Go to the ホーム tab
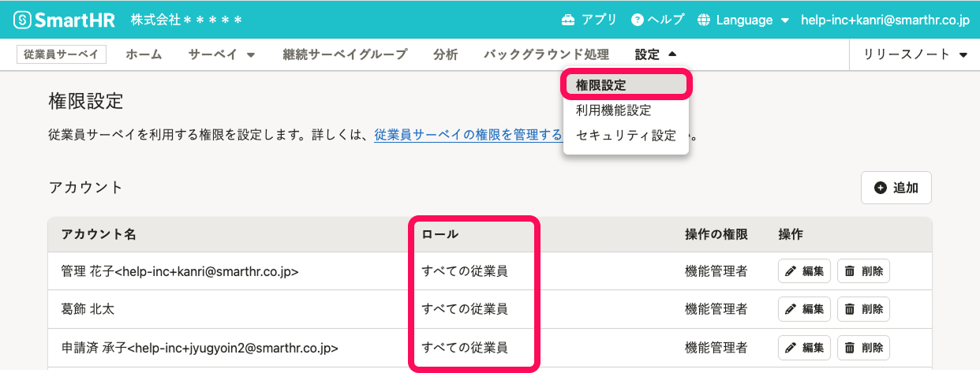Screen dimensions: 980x373 [144, 54]
